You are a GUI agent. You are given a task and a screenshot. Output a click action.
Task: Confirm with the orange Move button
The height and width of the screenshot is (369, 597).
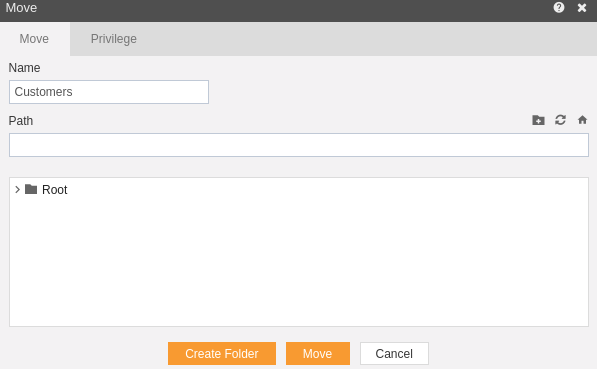click(318, 353)
